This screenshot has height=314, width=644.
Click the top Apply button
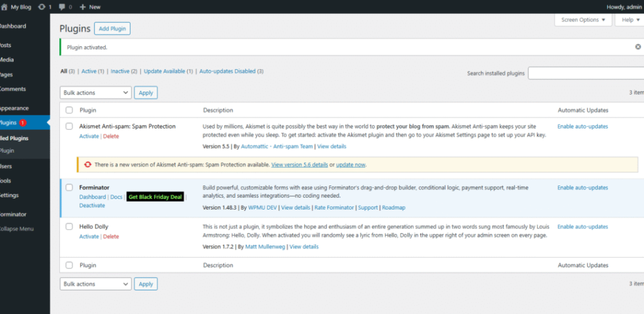point(146,93)
